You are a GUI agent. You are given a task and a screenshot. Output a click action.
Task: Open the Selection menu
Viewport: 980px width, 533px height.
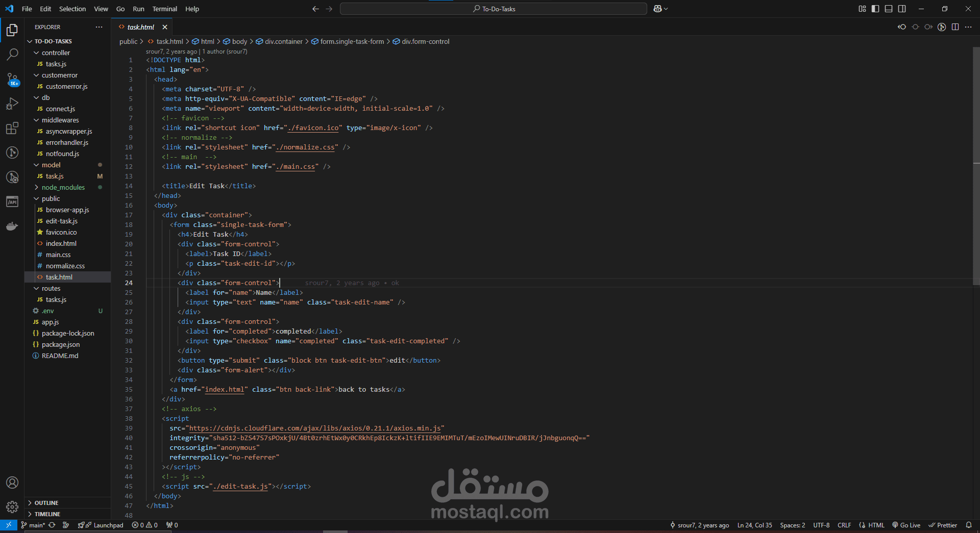pyautogui.click(x=72, y=9)
